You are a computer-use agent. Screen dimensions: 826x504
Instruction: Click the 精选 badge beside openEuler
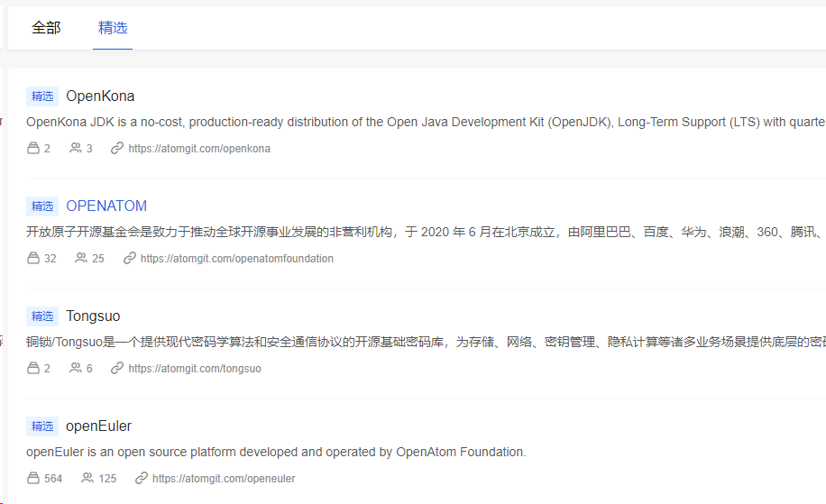tap(42, 426)
